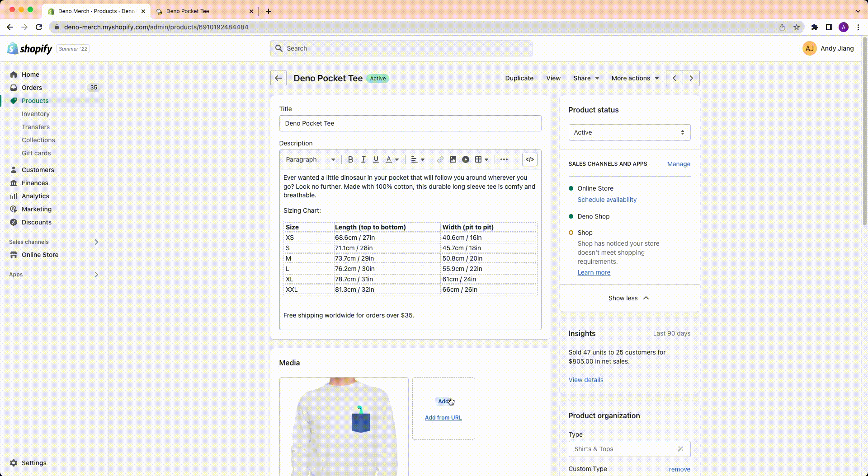
Task: Open text color picker in description toolbar
Action: point(392,159)
